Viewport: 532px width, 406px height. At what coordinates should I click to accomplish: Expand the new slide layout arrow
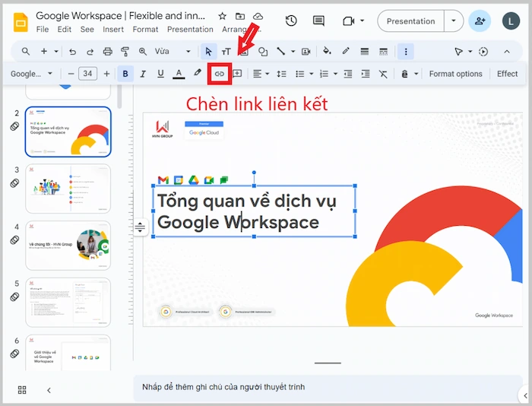click(x=56, y=52)
